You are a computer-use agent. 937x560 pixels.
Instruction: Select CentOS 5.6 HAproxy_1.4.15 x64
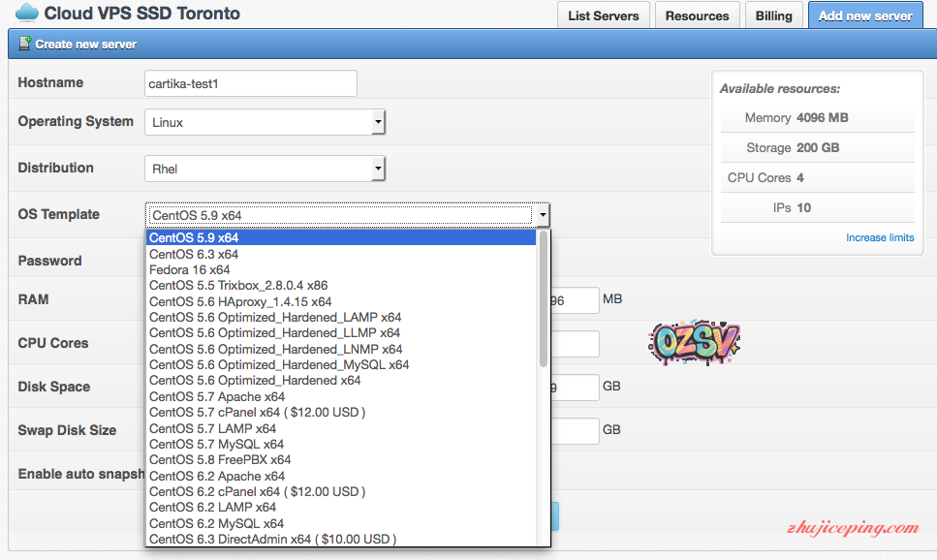point(240,301)
